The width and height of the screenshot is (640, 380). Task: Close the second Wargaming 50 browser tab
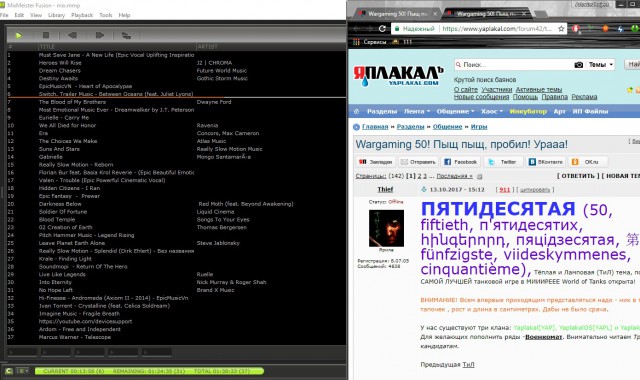click(524, 14)
